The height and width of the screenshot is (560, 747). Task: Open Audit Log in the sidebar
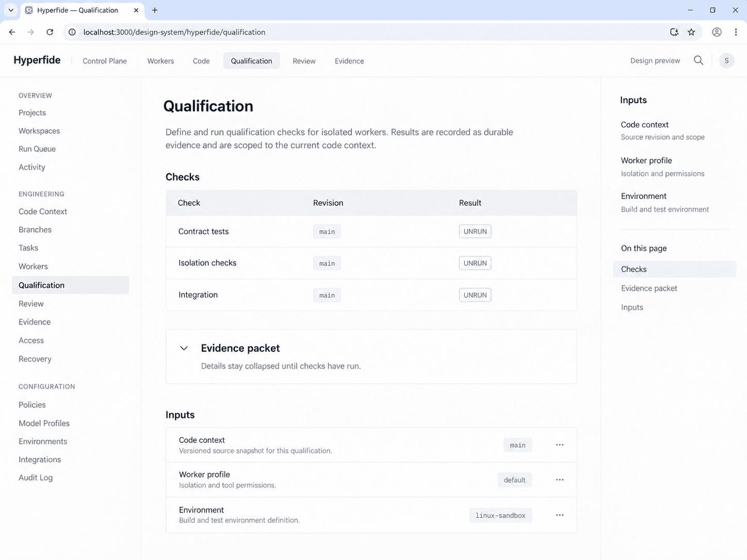point(36,477)
